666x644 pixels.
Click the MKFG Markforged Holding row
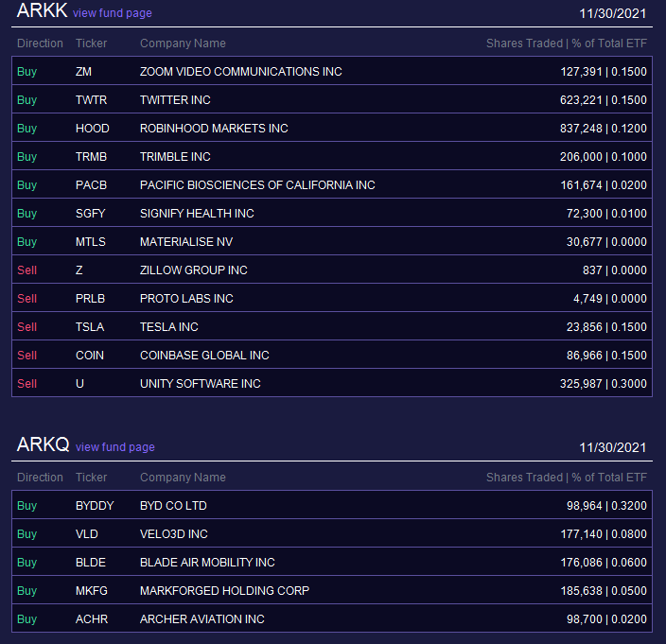332,590
